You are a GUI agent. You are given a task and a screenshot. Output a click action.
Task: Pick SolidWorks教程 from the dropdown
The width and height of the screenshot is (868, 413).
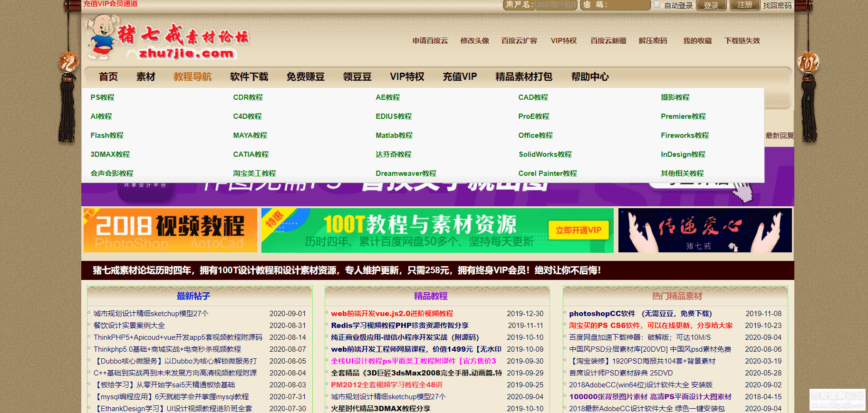pos(545,154)
